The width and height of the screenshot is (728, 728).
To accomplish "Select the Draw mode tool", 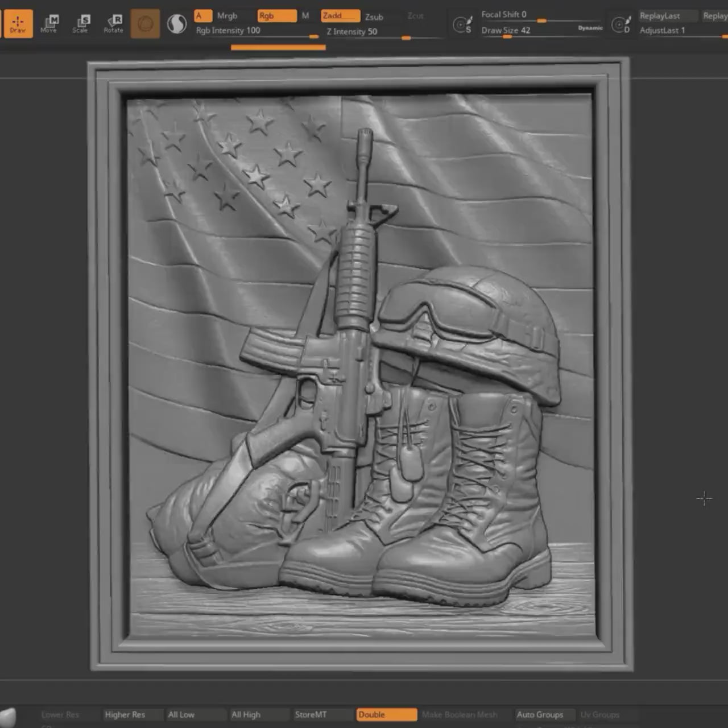I will [x=18, y=23].
